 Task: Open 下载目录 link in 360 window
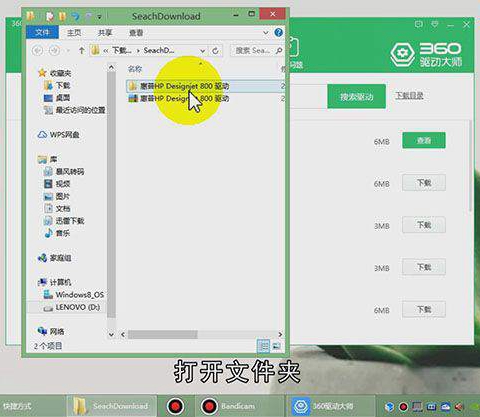click(409, 96)
